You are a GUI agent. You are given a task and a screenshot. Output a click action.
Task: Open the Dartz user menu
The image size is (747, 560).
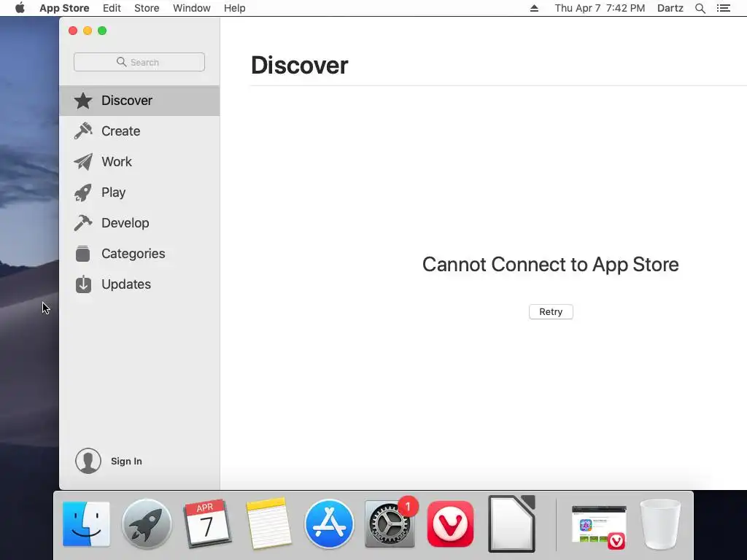(670, 8)
